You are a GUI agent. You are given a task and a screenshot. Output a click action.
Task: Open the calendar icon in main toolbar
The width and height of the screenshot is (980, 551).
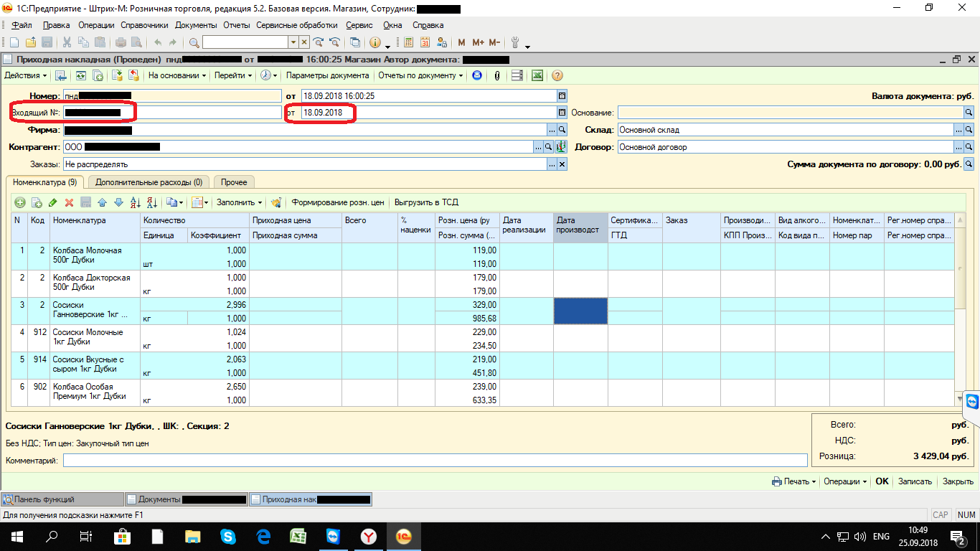click(425, 42)
